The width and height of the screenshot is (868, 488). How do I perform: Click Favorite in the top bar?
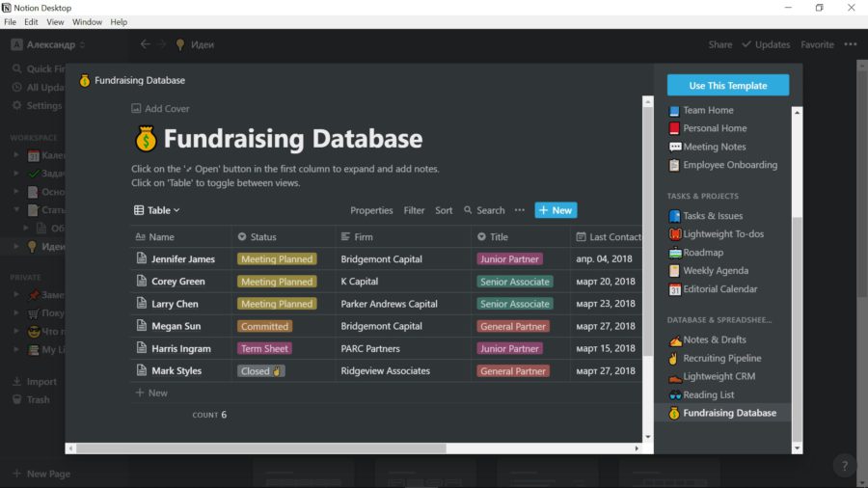tap(817, 44)
